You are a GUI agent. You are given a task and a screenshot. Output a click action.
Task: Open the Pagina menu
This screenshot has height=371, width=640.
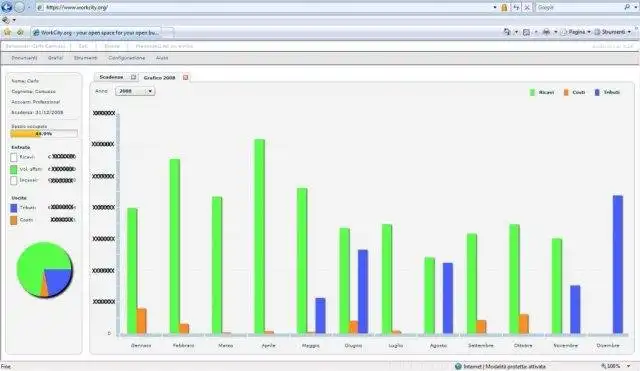point(576,32)
